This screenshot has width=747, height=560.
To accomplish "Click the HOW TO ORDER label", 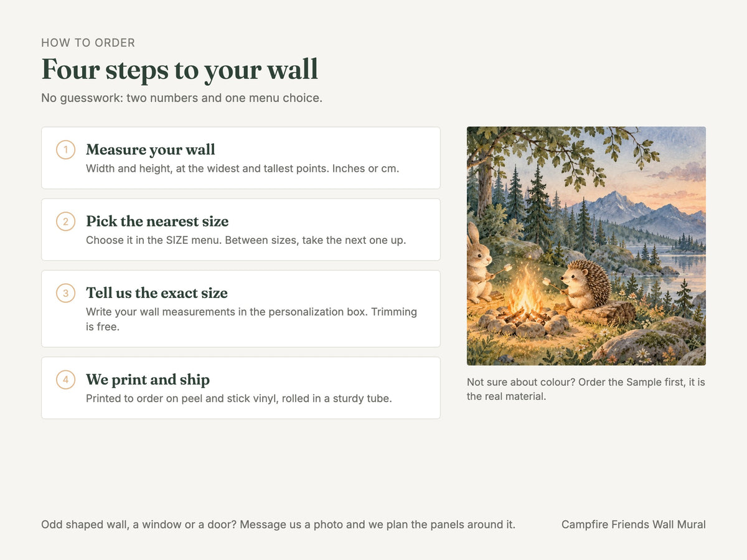I will pos(88,43).
